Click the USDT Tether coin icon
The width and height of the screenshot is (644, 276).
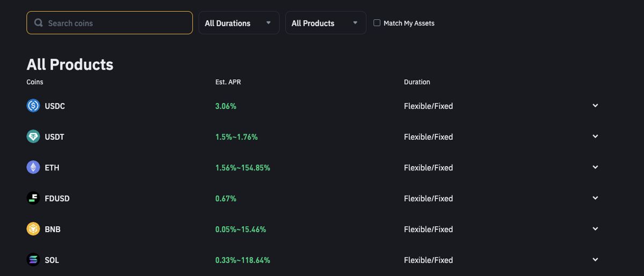pos(33,137)
